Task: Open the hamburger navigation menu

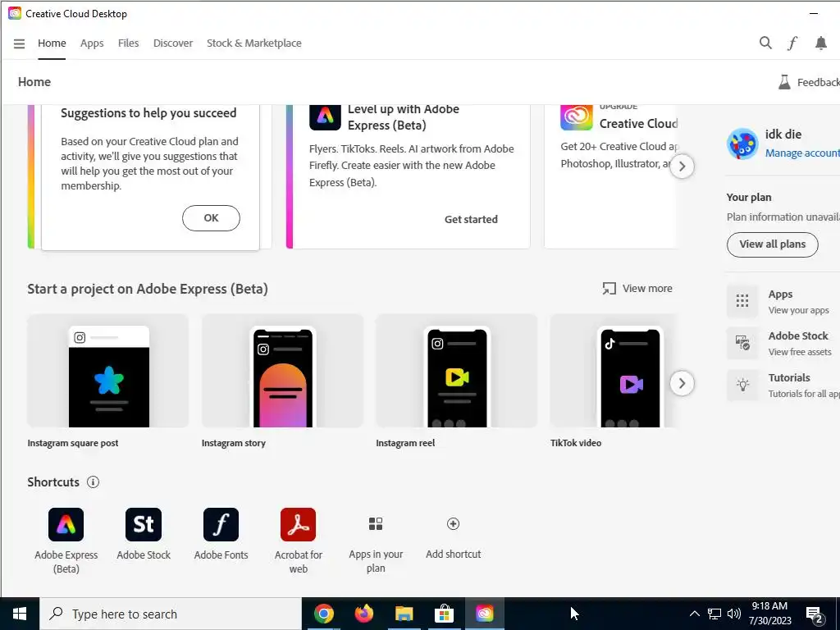Action: click(x=20, y=43)
